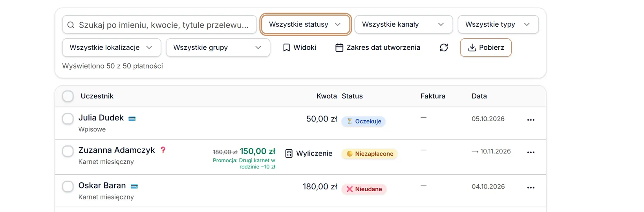Click the name Oskar Baran
The width and height of the screenshot is (644, 212).
click(102, 185)
